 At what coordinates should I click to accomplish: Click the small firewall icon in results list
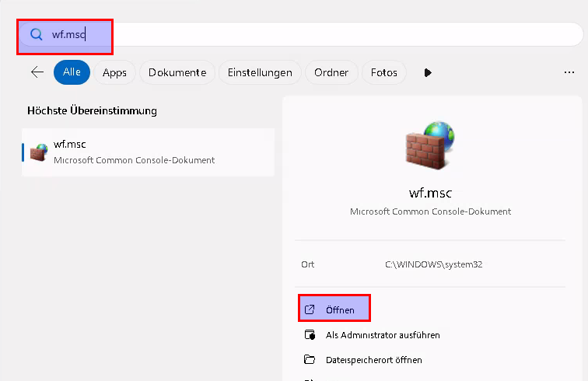click(x=38, y=152)
